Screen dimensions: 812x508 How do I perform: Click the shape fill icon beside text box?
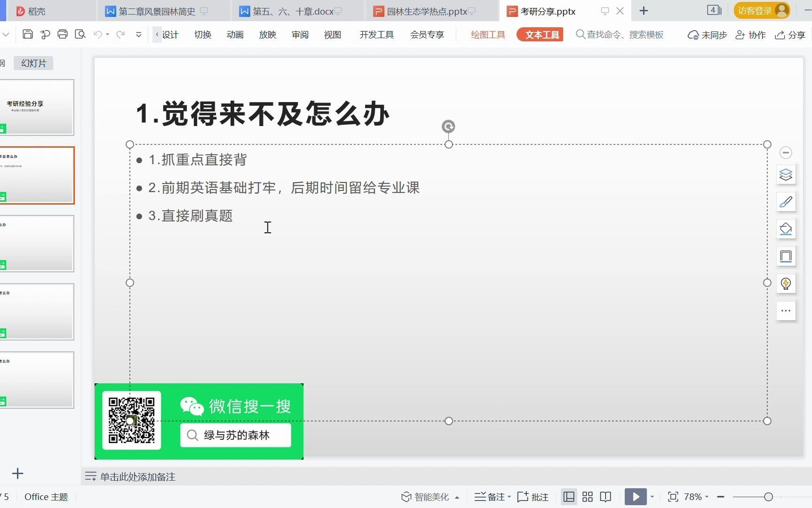pos(786,229)
